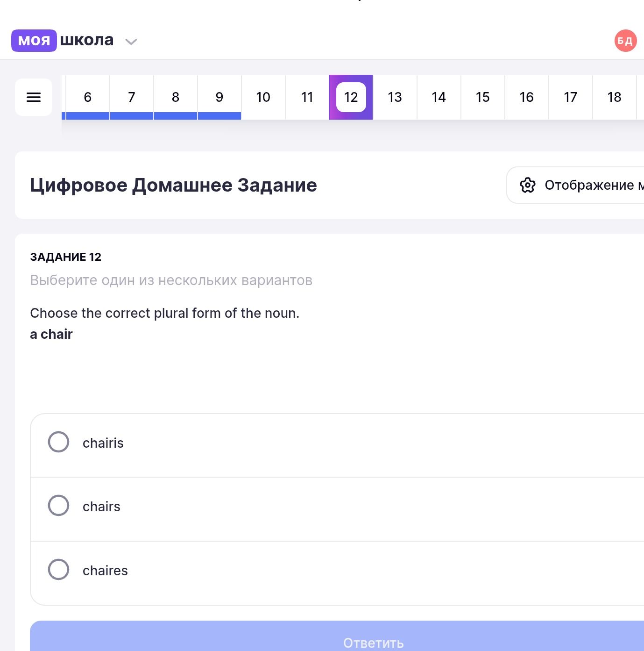Click the 'Choose the correct plural form' instruction

pos(165,313)
